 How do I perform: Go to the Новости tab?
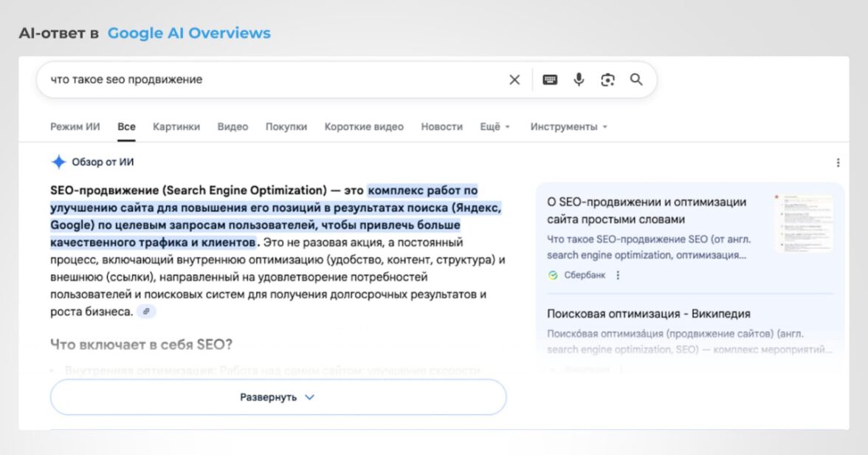[441, 127]
